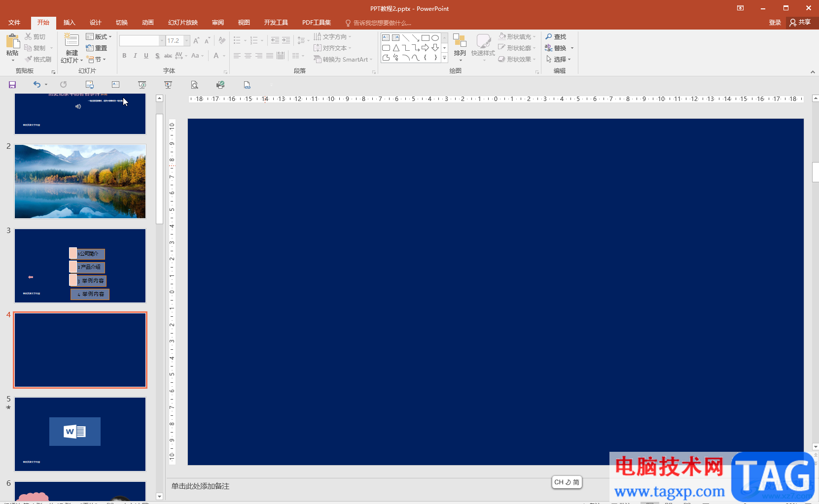The height and width of the screenshot is (504, 819).
Task: Click the Format Painter (格式刷) button
Action: pos(38,59)
